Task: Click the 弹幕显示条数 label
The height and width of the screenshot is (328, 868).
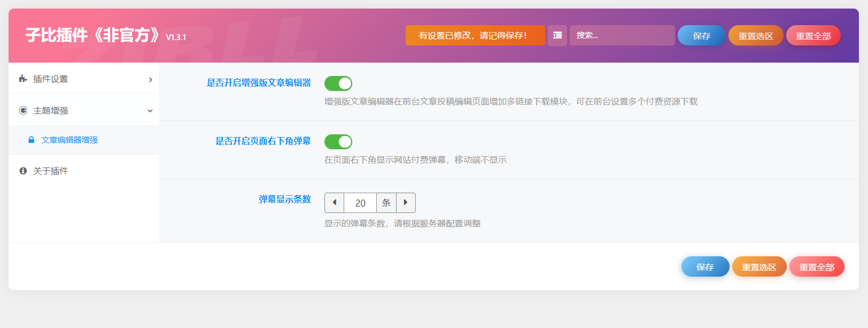Action: click(285, 199)
